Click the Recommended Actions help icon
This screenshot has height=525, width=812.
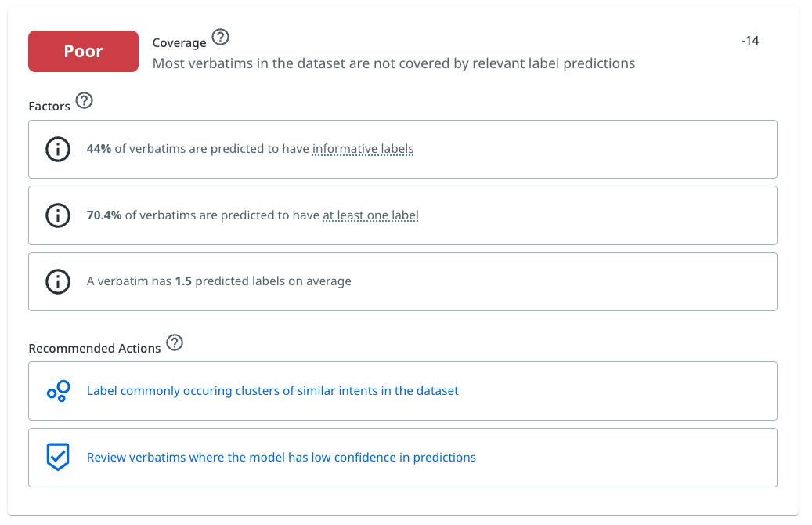pyautogui.click(x=175, y=342)
